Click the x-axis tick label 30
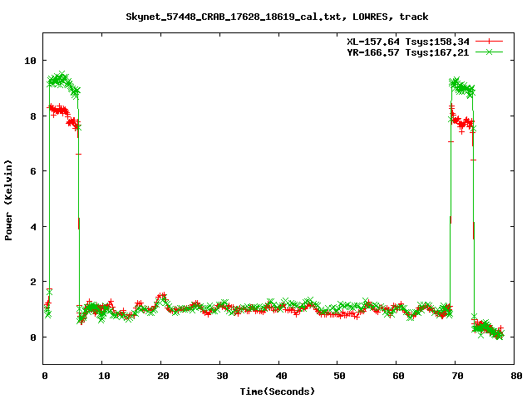Screen dimensions: 532x399 click(222, 376)
